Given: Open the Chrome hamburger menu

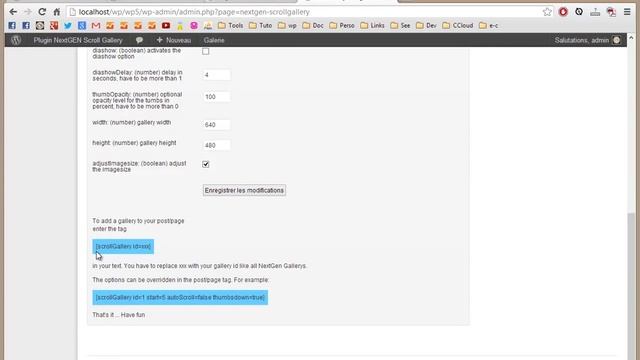Looking at the screenshot, I should [x=627, y=12].
